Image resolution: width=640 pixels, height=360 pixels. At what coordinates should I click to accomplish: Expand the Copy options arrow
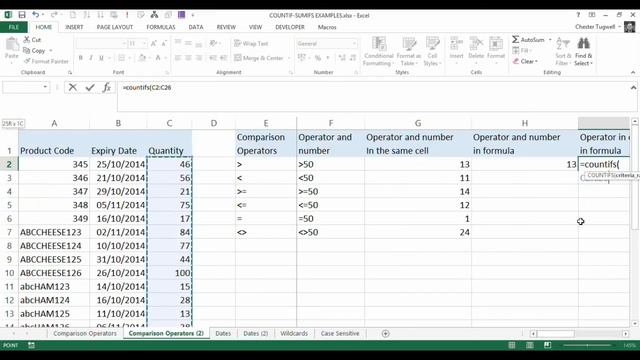51,51
